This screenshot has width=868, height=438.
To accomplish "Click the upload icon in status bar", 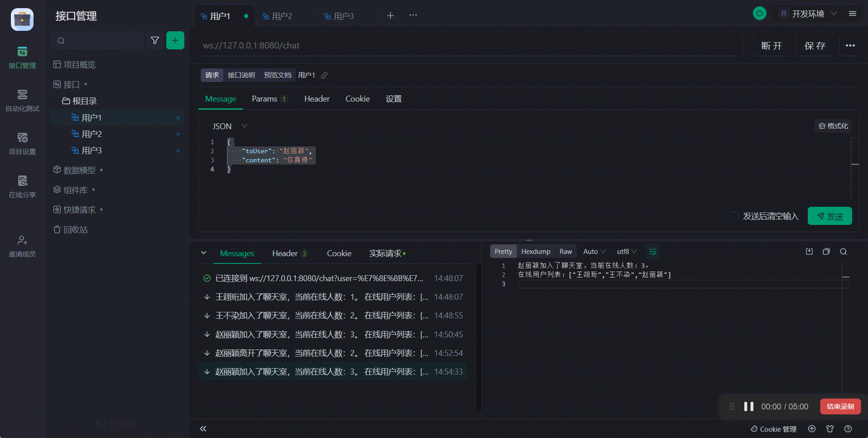I will coord(812,429).
